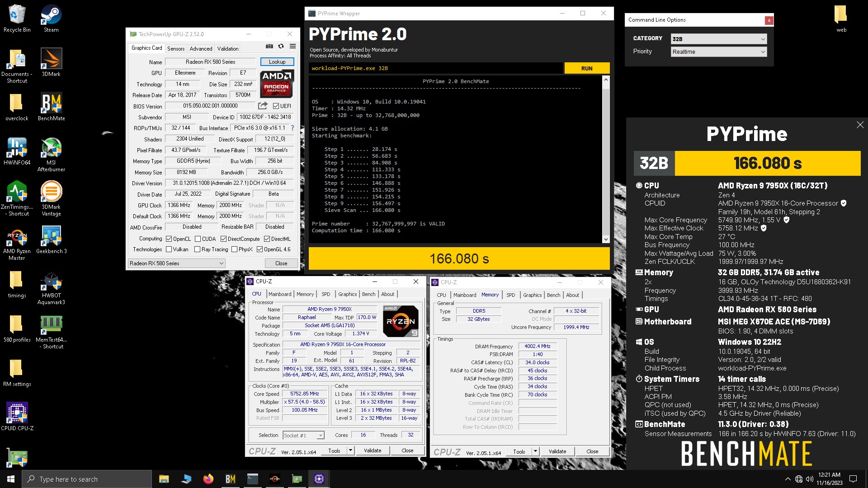
Task: Open File Explorer from the taskbar
Action: 164,479
